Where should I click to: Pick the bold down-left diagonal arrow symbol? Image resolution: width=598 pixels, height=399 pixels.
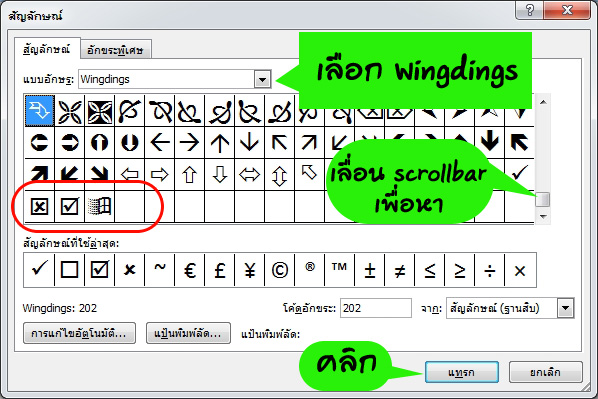[70, 174]
